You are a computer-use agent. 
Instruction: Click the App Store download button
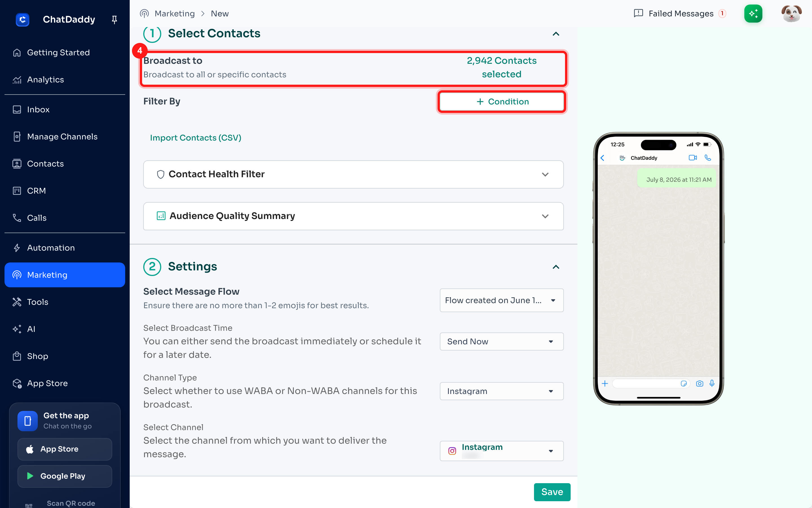65,449
